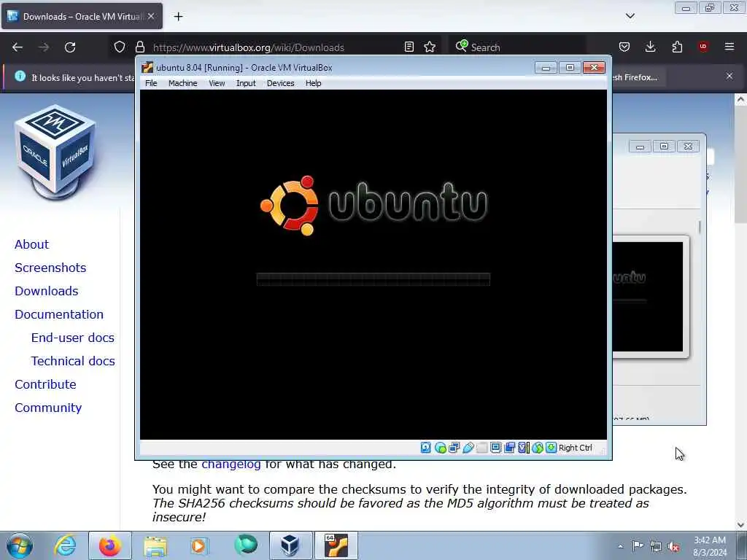Click the virtualization V icon in VM status bar

point(524,448)
